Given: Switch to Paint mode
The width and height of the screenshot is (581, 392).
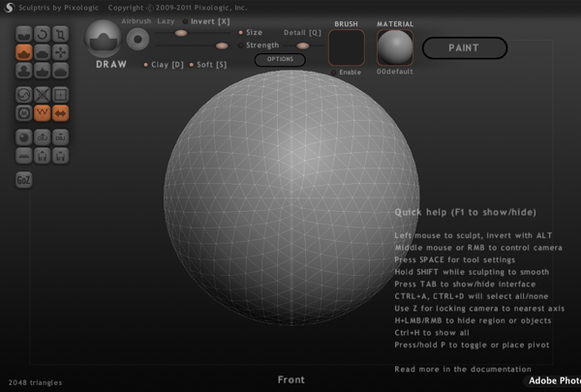Looking at the screenshot, I should pos(464,47).
